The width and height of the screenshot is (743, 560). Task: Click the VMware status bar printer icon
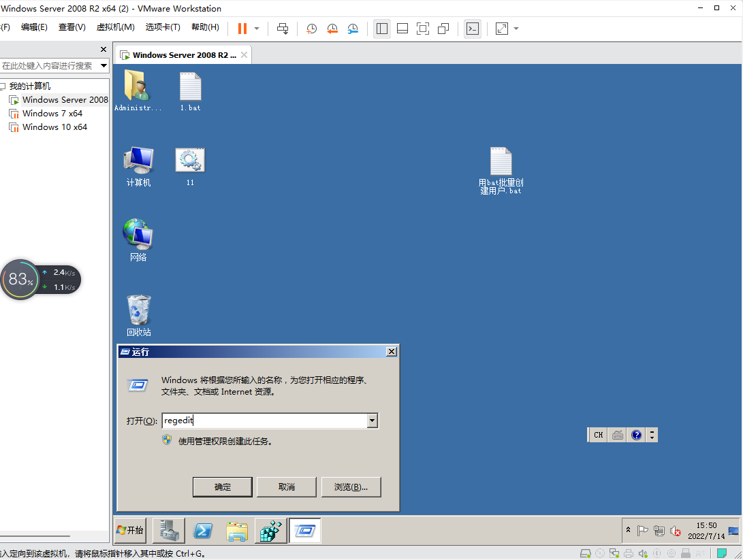coord(629,553)
